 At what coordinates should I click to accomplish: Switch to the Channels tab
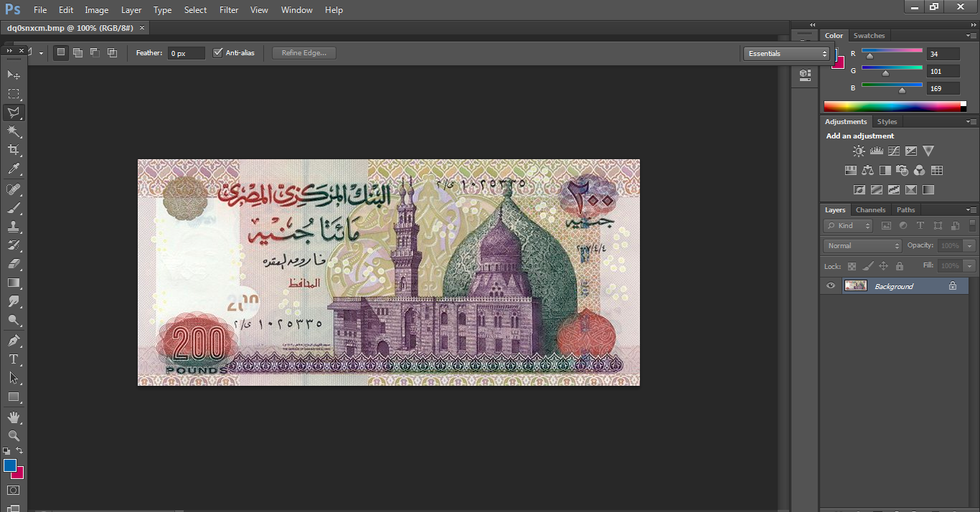[x=870, y=209]
